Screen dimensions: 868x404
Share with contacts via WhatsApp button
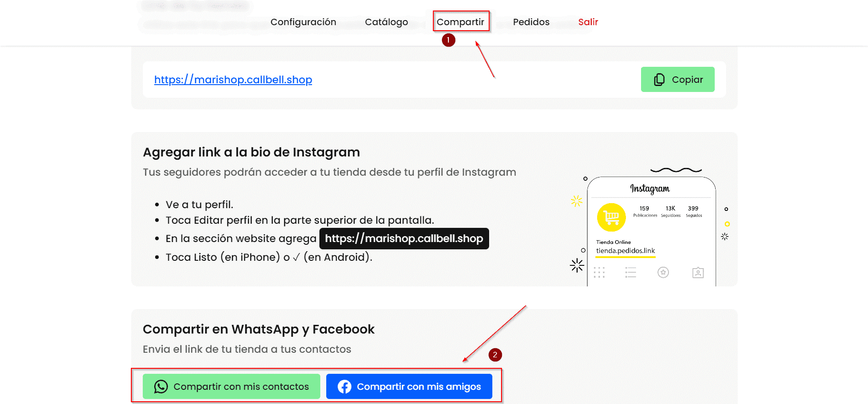232,387
